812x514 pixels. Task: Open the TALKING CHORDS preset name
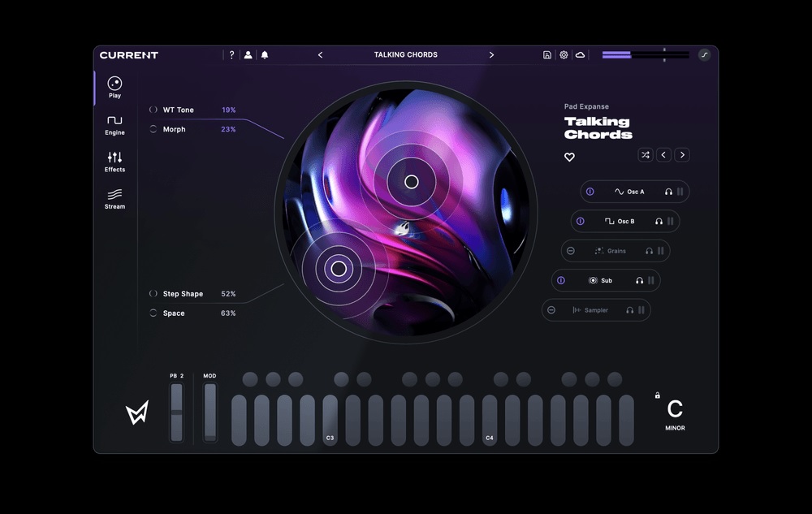click(x=406, y=54)
